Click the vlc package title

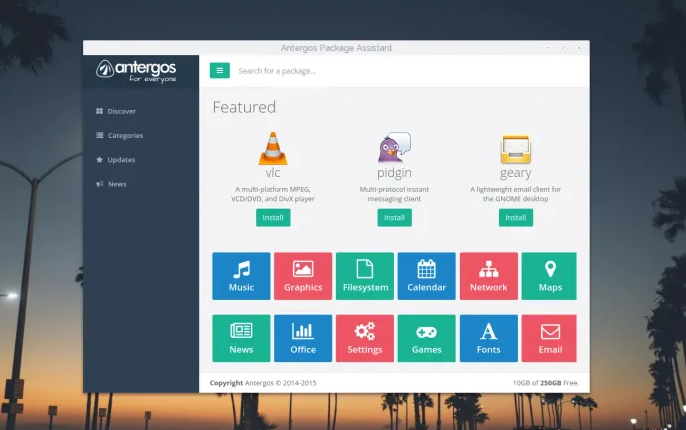(x=273, y=173)
